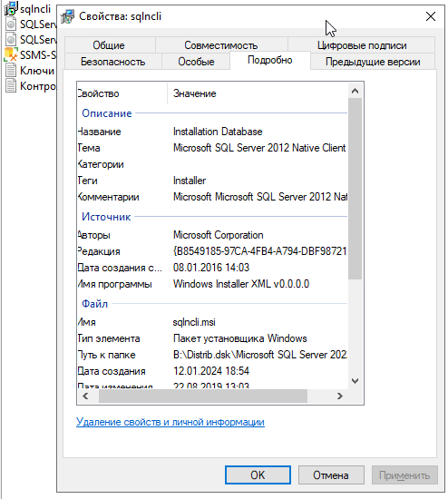Screen dimensions: 448x499
Task: Click the sqlncli installer file icon in Explorer
Action: 11,8
